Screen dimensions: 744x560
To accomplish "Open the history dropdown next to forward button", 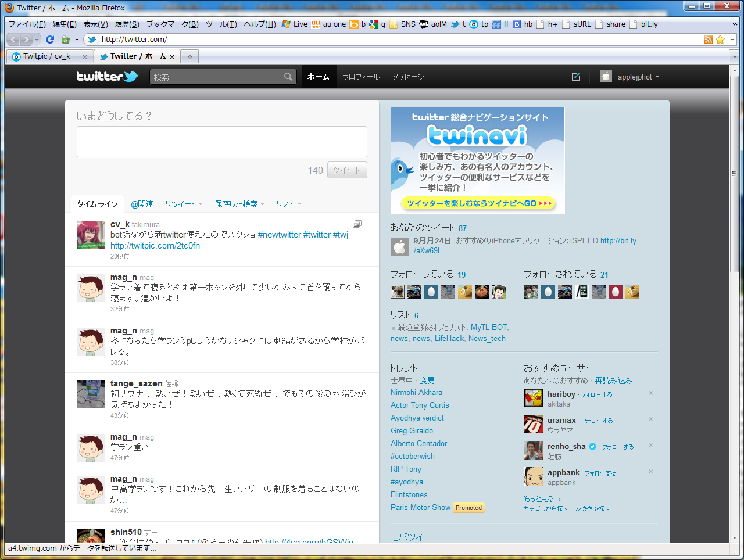I will tap(37, 40).
